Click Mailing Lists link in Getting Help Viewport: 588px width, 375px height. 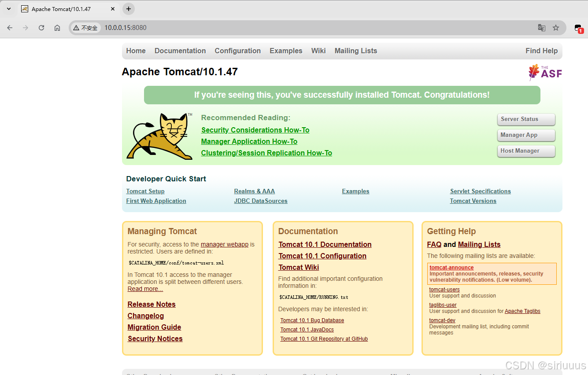click(479, 244)
